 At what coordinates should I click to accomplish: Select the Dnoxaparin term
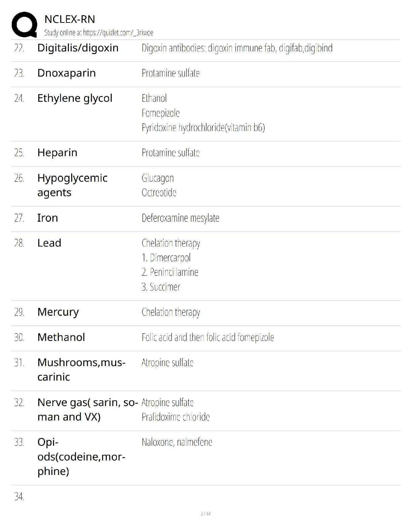(66, 73)
